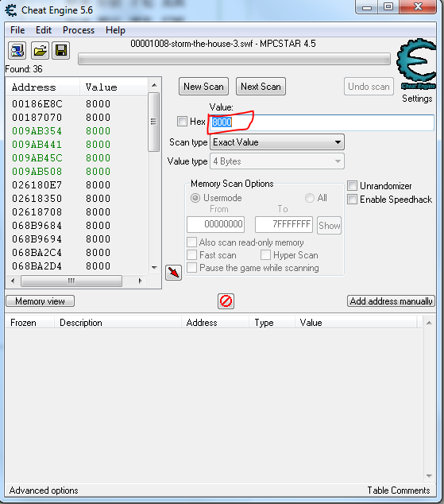Click the results list vertical scrollbar thumb

tap(154, 122)
